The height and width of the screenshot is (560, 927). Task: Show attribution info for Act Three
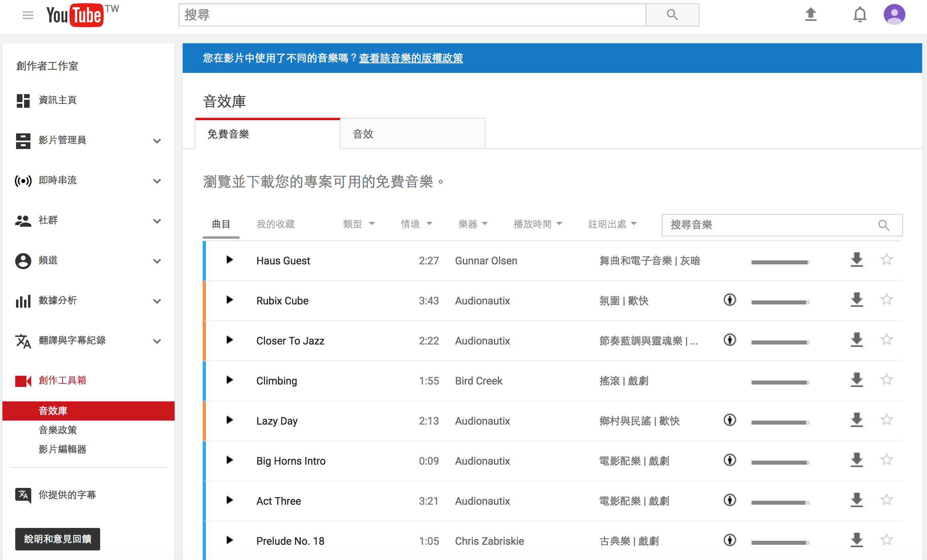[x=730, y=500]
